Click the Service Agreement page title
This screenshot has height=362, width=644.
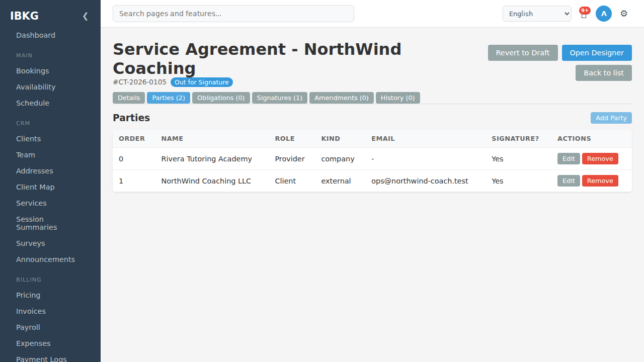(257, 58)
